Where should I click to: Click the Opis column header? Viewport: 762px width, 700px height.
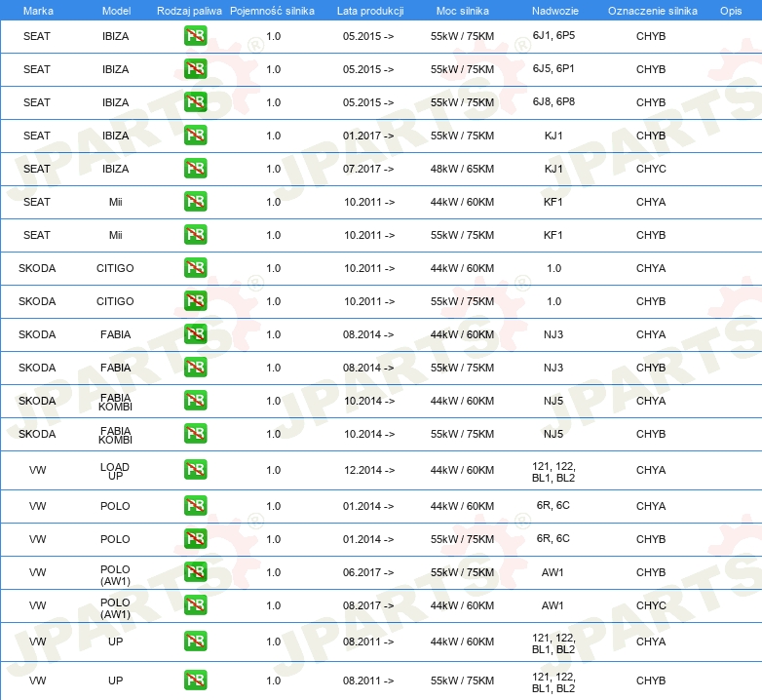(x=731, y=11)
